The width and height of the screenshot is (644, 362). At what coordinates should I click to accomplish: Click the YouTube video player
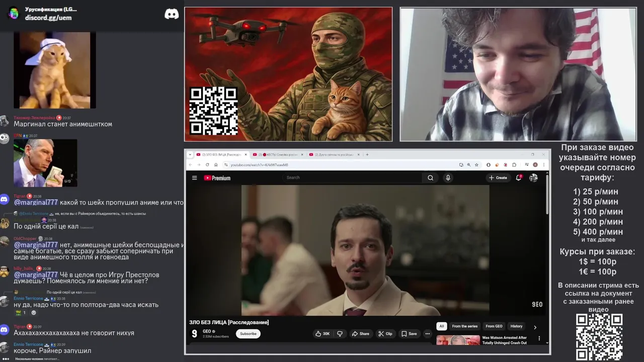pos(365,250)
